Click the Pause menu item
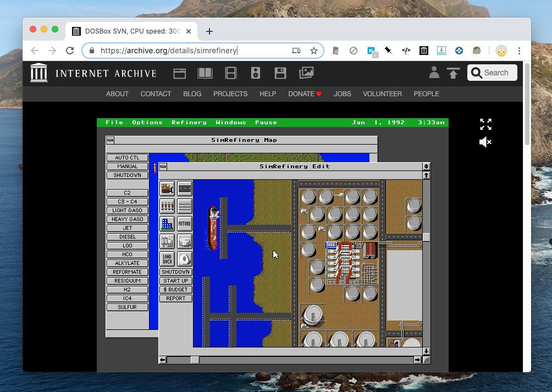This screenshot has height=392, width=552. 266,123
